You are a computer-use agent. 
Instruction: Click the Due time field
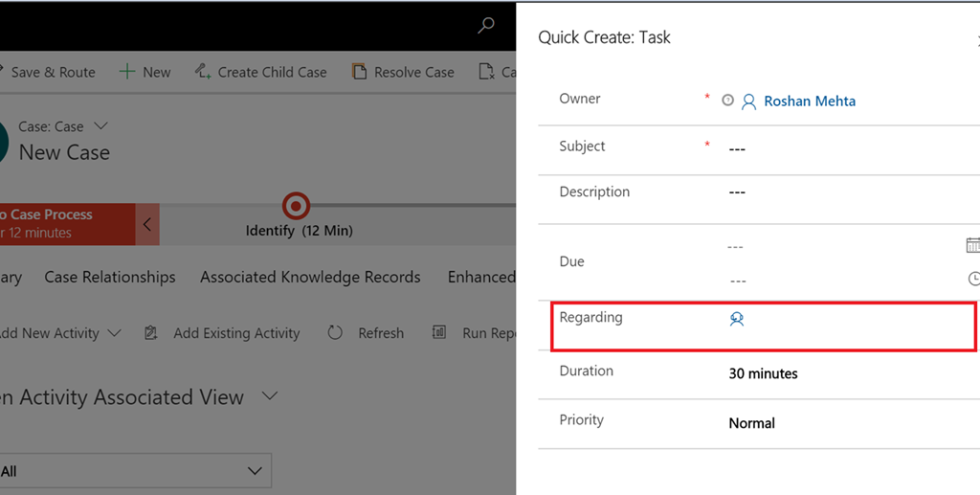click(844, 281)
